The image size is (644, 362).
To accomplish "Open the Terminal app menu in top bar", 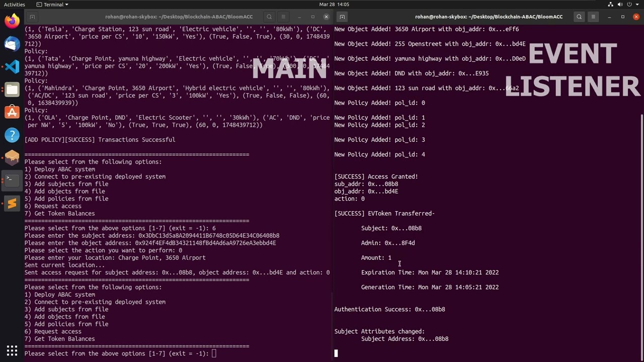I will click(x=52, y=5).
